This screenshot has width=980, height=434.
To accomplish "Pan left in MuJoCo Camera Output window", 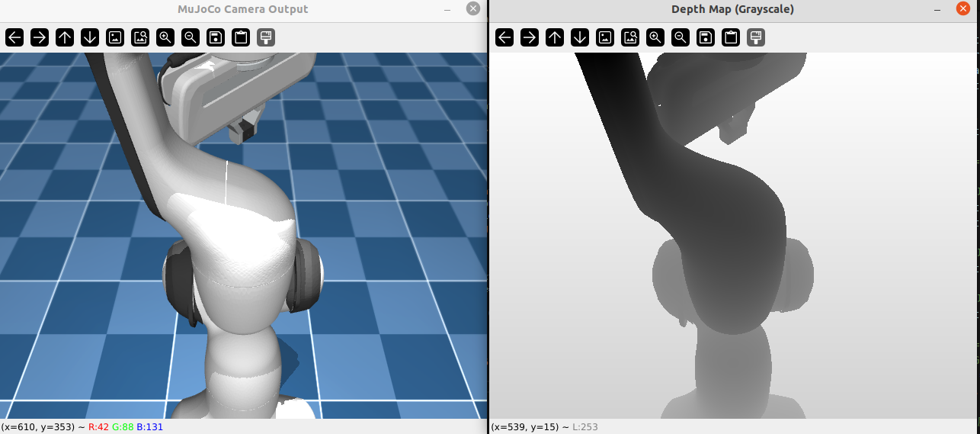I will point(14,37).
